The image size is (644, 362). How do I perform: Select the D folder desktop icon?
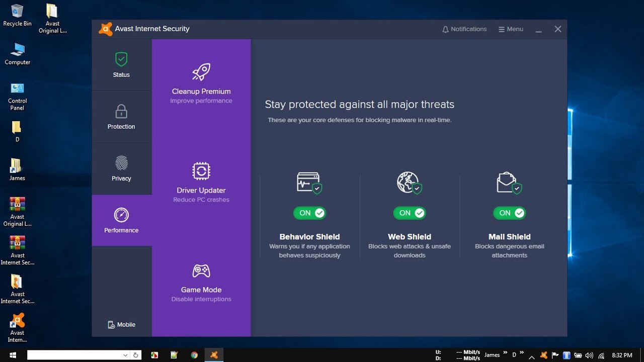[17, 131]
